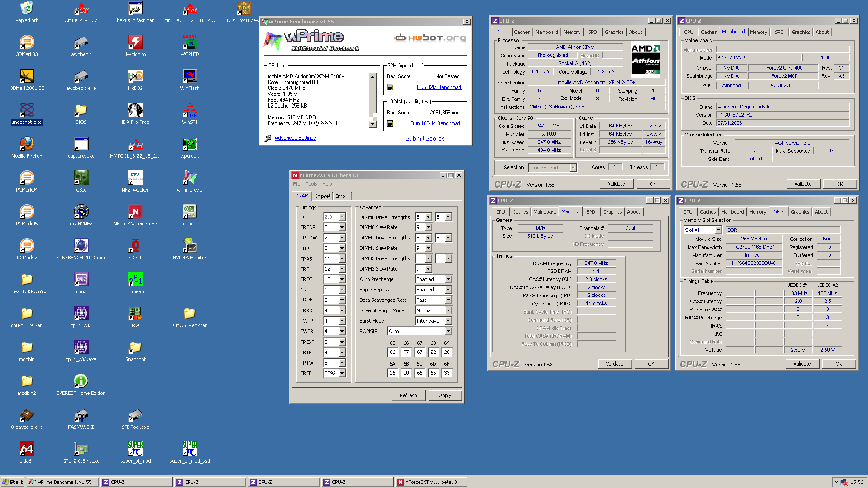
Task: Open the GPU-Z.0.5.4.exe desktop icon
Action: pyautogui.click(x=81, y=453)
